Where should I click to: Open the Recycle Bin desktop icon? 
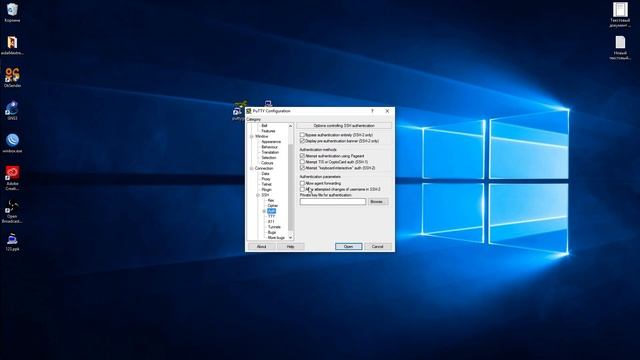coord(12,12)
